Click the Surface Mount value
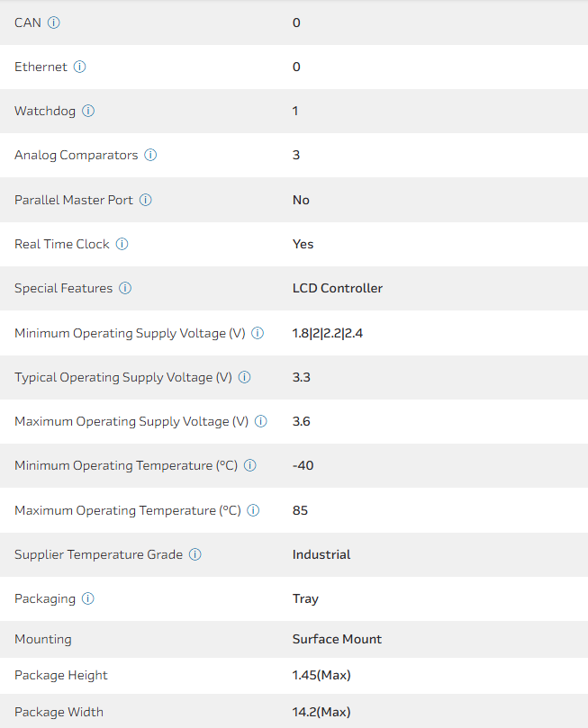This screenshot has height=728, width=588. click(x=337, y=639)
